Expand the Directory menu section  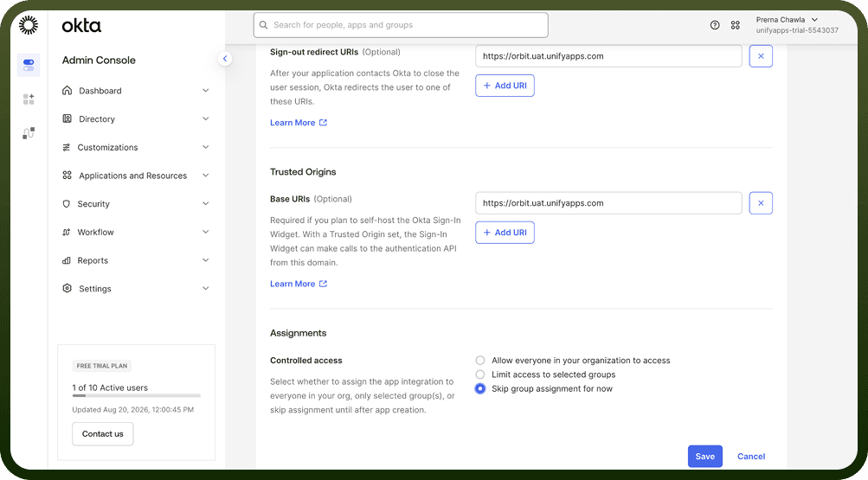pos(136,118)
